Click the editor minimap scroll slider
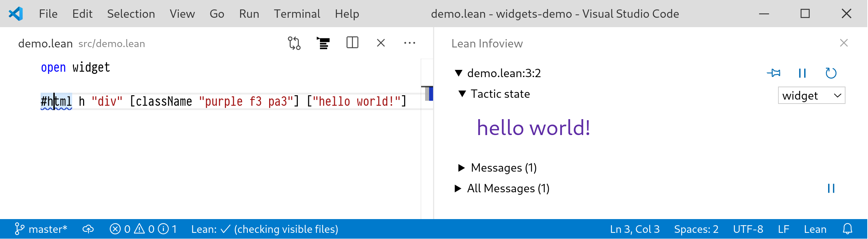The width and height of the screenshot is (868, 239). 427,93
